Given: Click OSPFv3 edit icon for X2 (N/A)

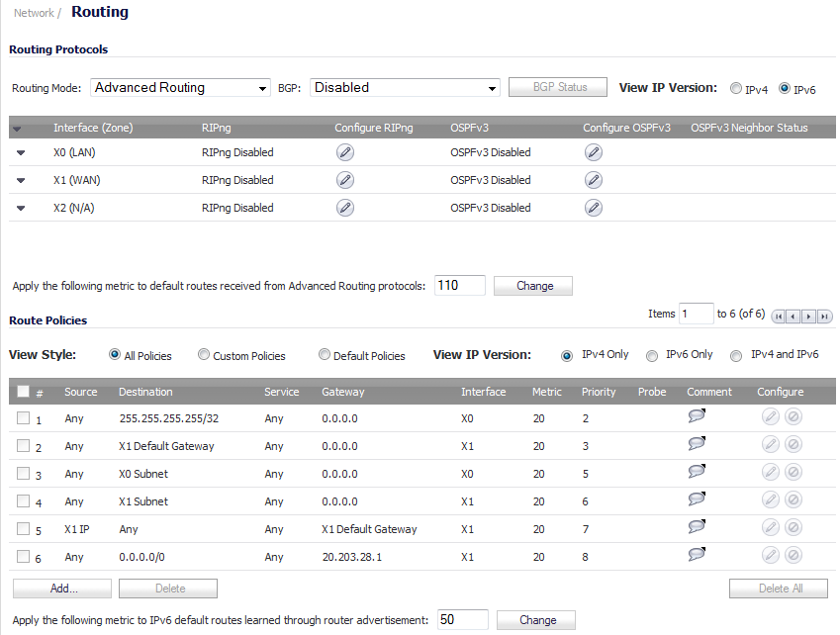Looking at the screenshot, I should (x=593, y=208).
